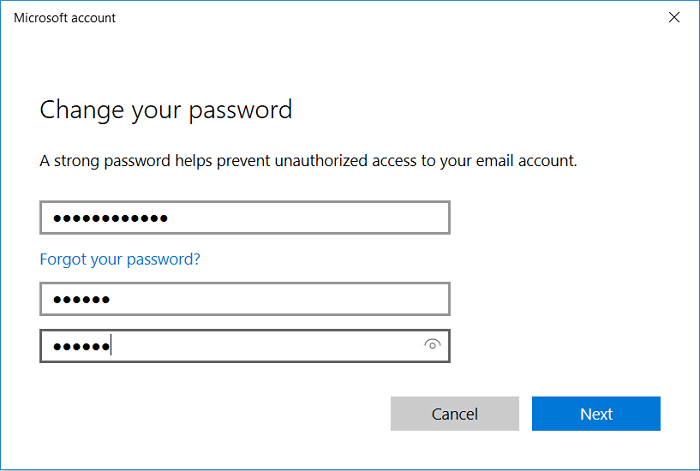Click the "Microsoft account" window title

(x=65, y=17)
